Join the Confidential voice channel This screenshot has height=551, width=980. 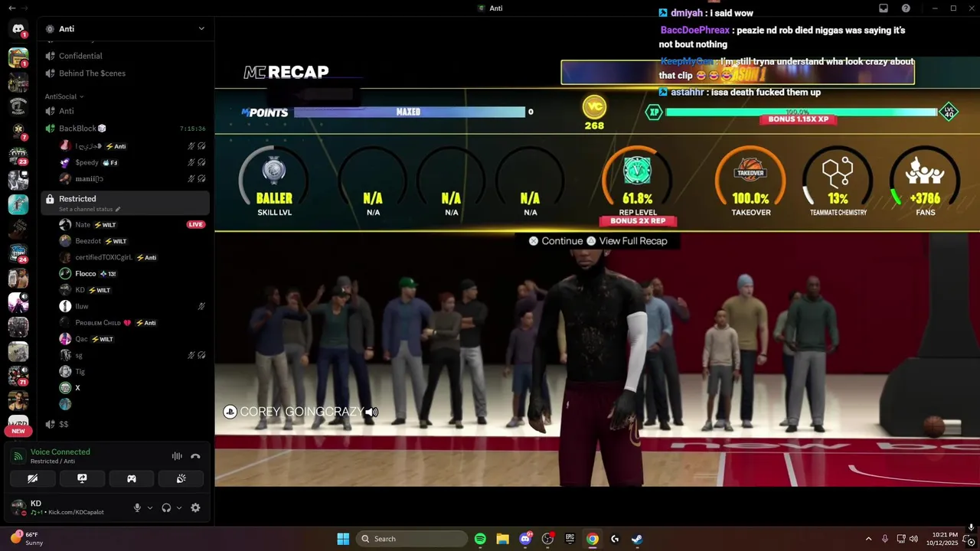click(125, 56)
